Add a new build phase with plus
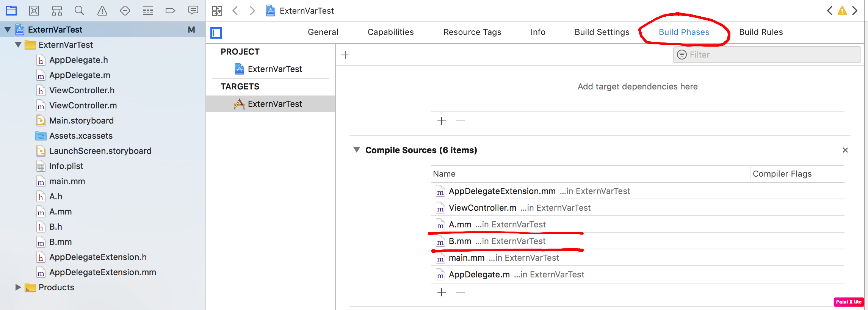868x310 pixels. [345, 55]
